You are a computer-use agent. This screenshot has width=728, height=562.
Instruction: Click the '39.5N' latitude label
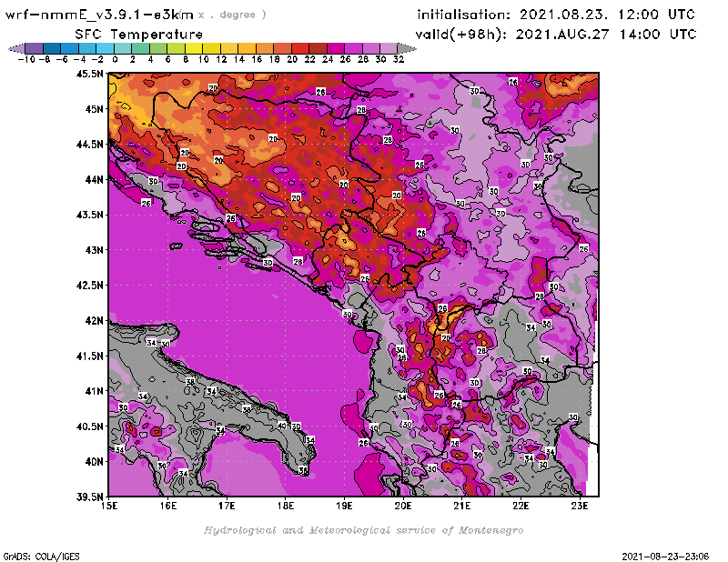pos(89,497)
